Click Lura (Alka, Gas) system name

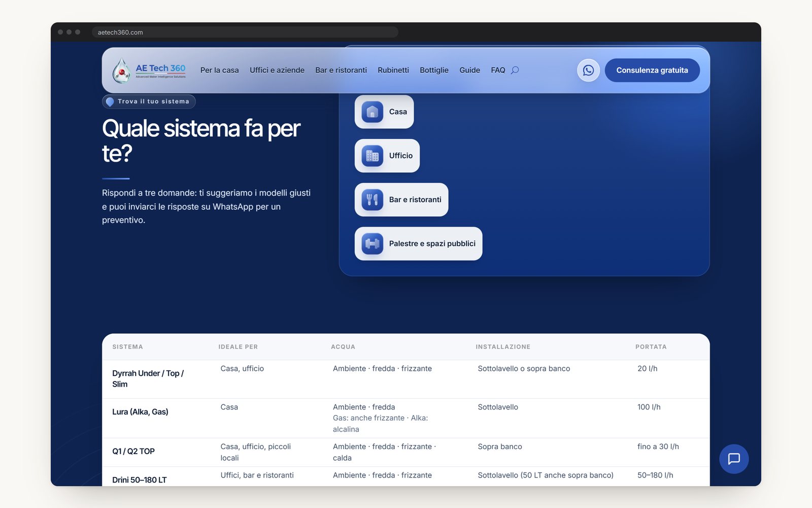click(x=140, y=411)
